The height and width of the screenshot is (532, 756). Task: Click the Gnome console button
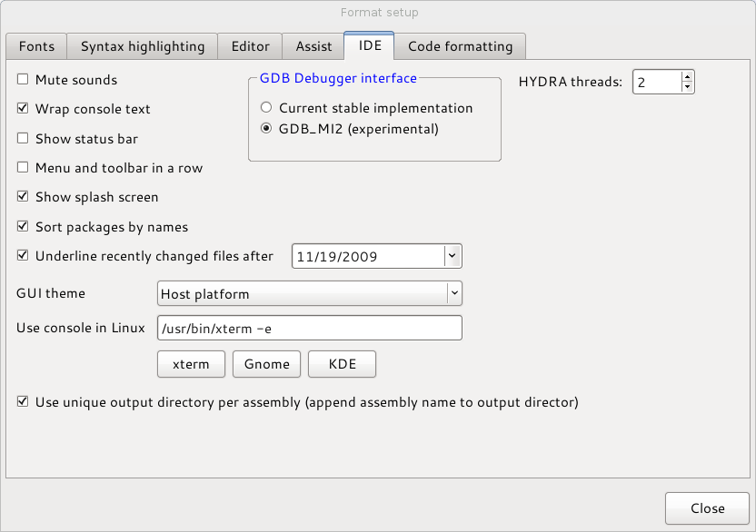point(267,364)
